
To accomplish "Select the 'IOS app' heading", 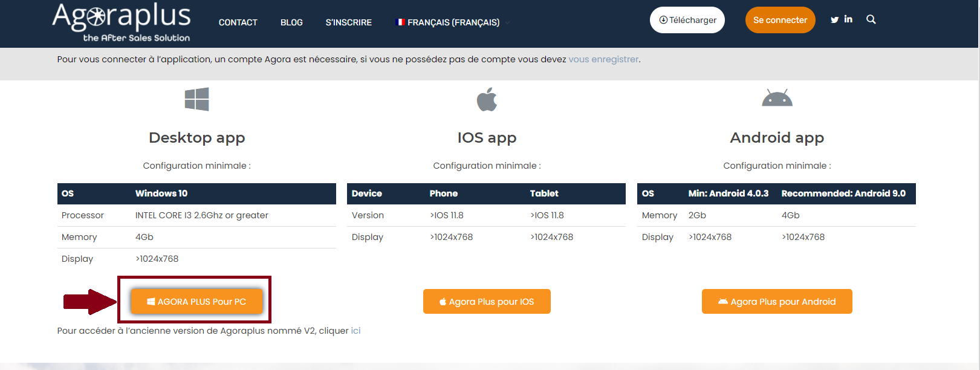I will [x=487, y=138].
